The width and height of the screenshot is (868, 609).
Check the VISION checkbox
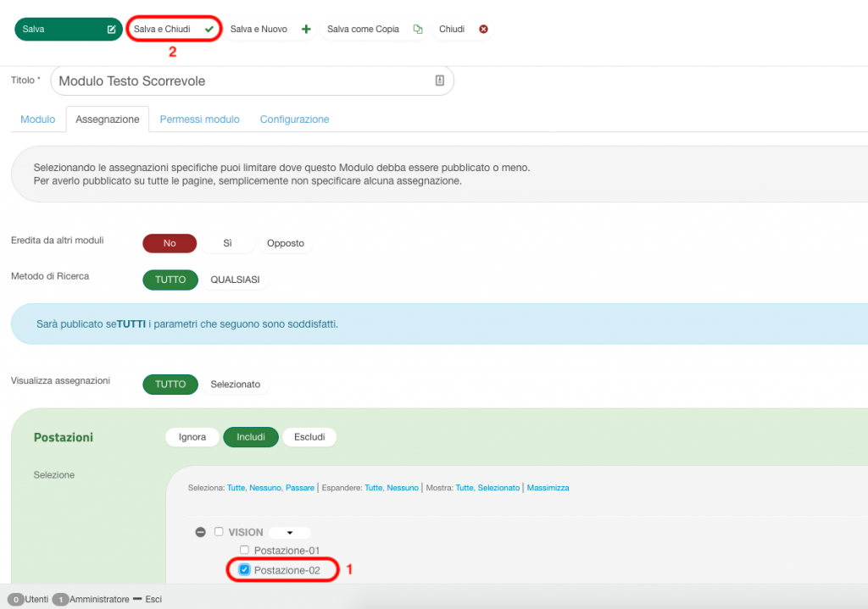219,532
